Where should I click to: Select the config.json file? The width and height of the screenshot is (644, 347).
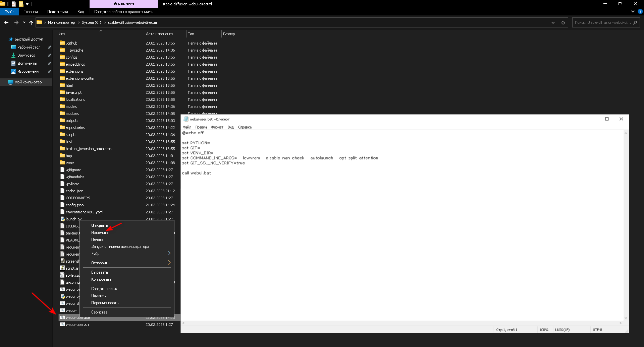click(72, 205)
